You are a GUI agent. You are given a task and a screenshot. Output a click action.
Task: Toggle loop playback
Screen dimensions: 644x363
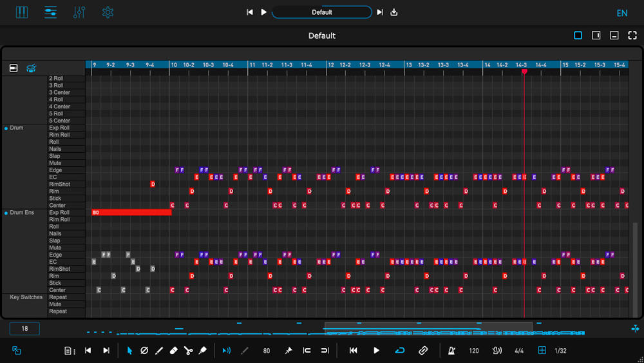tap(400, 351)
